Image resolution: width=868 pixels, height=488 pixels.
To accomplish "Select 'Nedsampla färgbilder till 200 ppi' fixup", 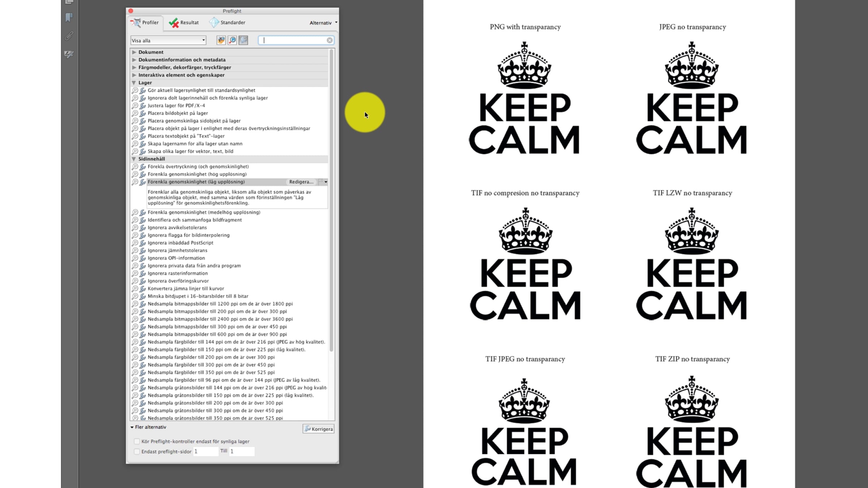I will [211, 357].
